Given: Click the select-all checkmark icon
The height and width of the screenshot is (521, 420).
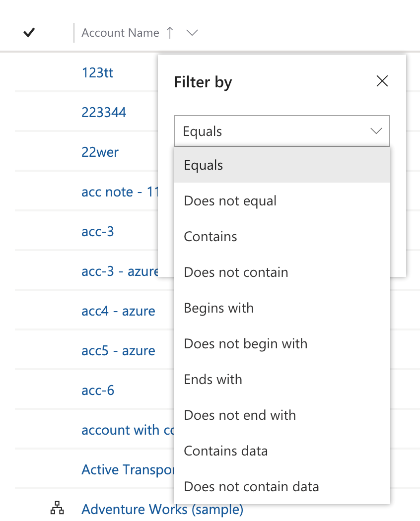Looking at the screenshot, I should pyautogui.click(x=29, y=32).
